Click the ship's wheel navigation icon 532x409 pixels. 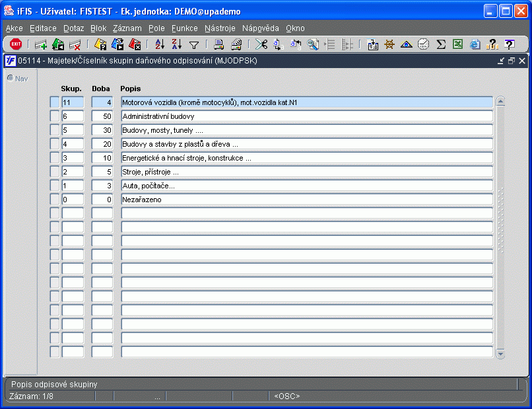click(x=389, y=44)
